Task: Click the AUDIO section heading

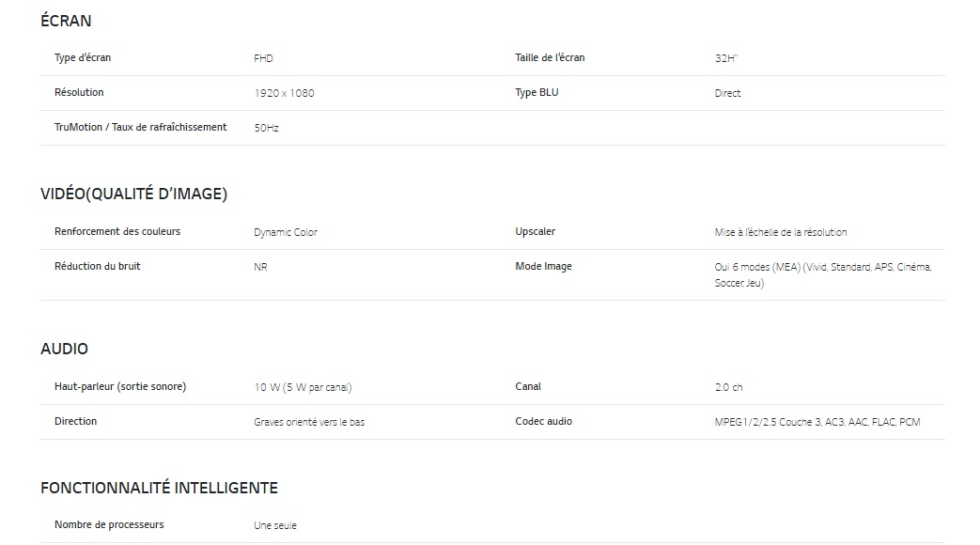Action: pos(64,349)
